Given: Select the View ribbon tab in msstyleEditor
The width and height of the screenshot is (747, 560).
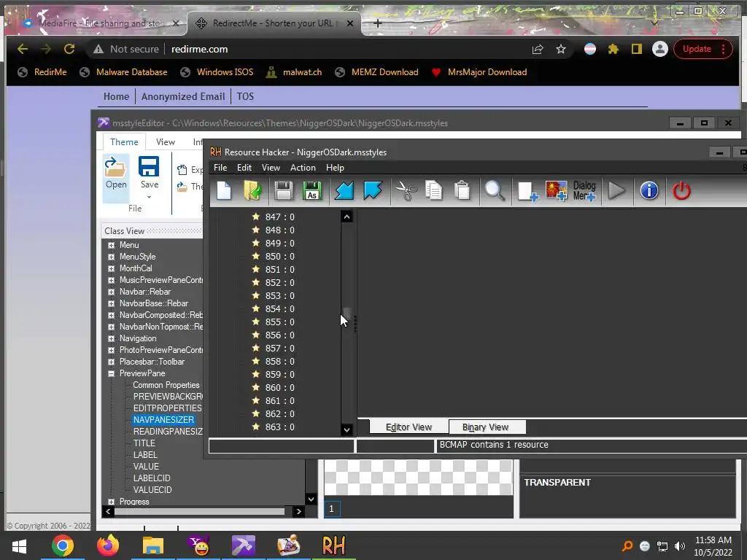Looking at the screenshot, I should point(166,142).
